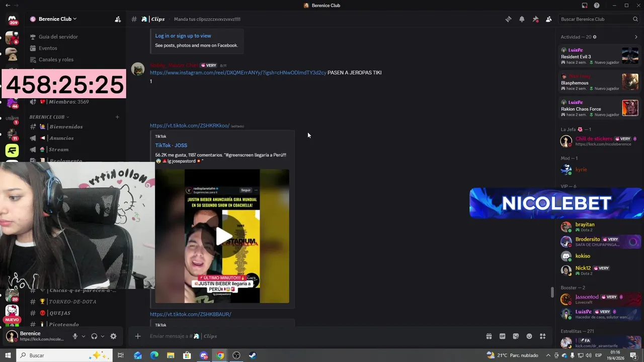The width and height of the screenshot is (644, 362).
Task: Open member brayitan profile
Action: [x=600, y=227]
